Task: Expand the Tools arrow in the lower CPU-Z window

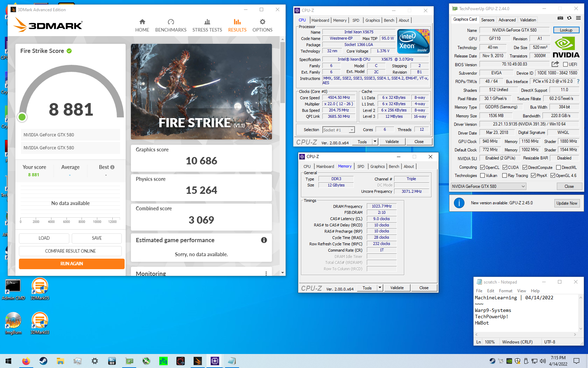Action: [x=380, y=288]
